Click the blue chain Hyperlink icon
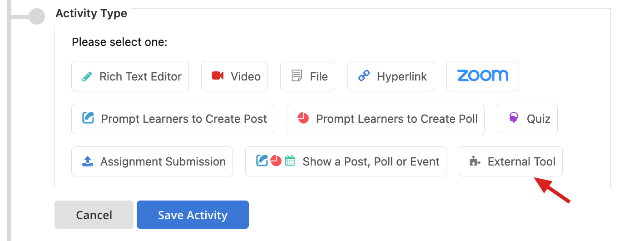Viewport: 644px width, 241px height. coord(364,76)
